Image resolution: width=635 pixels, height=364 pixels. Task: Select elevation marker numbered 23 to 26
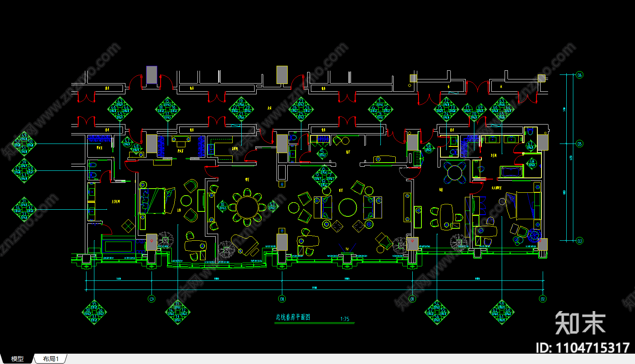[x=301, y=109]
